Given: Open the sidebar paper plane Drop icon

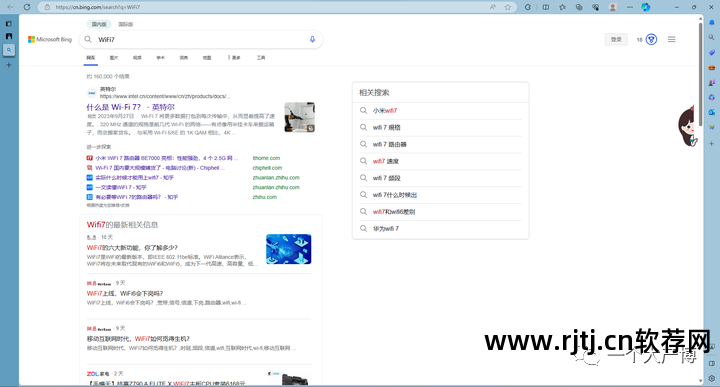Looking at the screenshot, I should 711,128.
